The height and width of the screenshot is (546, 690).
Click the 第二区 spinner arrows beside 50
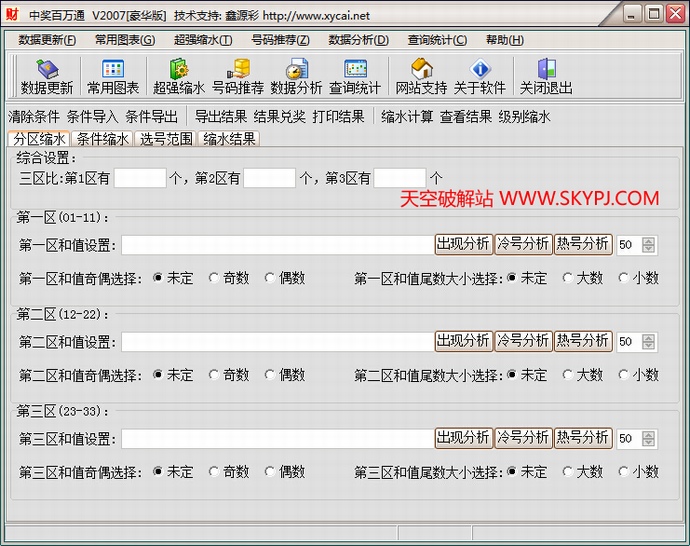coord(649,341)
